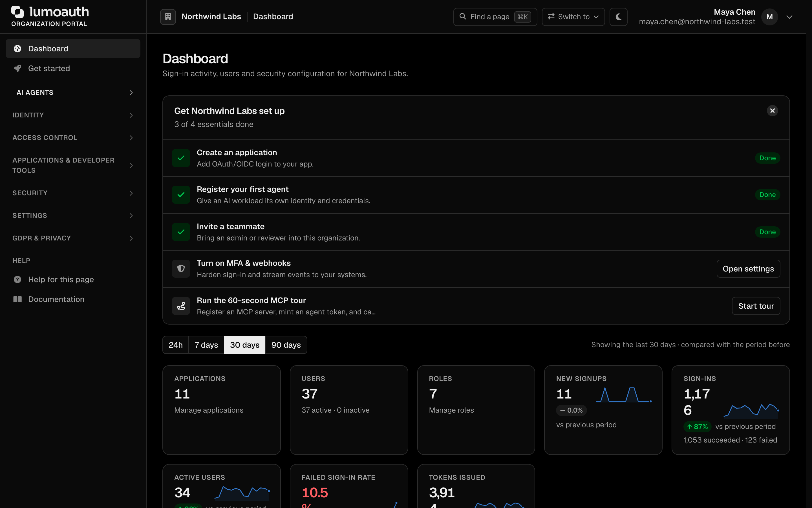Expand the Access Control section
The height and width of the screenshot is (508, 812).
[73, 137]
